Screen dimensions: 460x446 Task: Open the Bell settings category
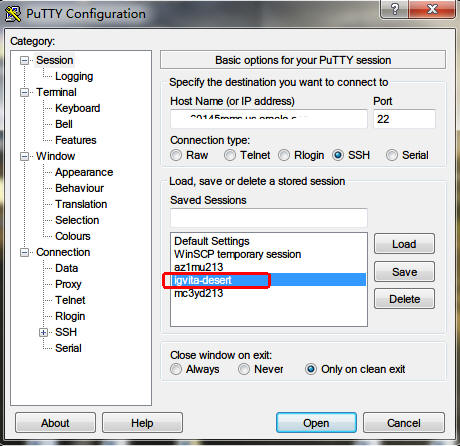[64, 124]
